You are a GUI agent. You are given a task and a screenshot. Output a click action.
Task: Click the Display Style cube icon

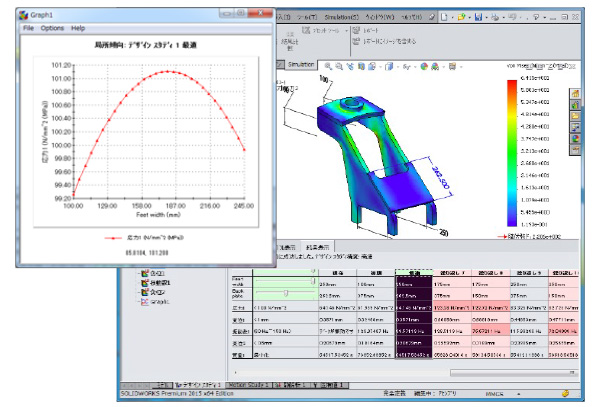(389, 67)
